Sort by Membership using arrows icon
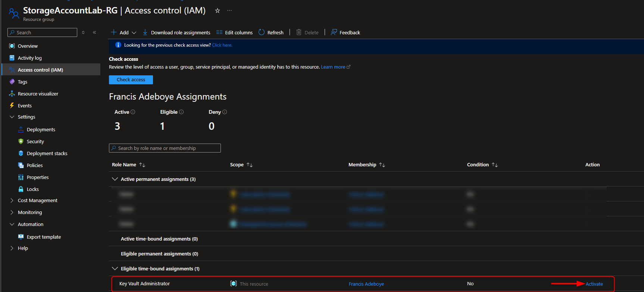 coord(382,165)
